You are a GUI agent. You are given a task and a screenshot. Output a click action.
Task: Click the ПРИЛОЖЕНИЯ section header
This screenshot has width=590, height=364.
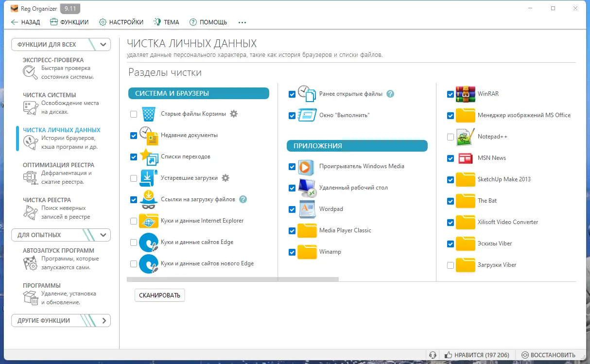(357, 146)
